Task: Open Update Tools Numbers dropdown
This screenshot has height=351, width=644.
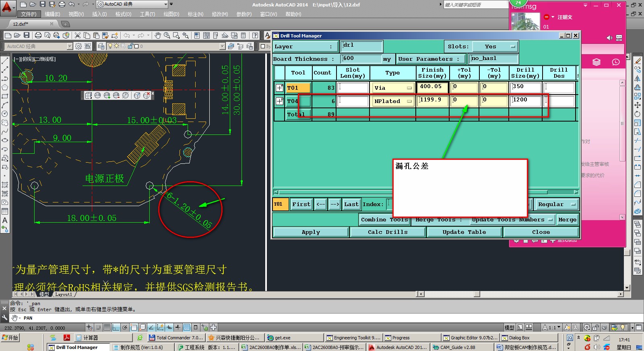Action: click(x=513, y=219)
